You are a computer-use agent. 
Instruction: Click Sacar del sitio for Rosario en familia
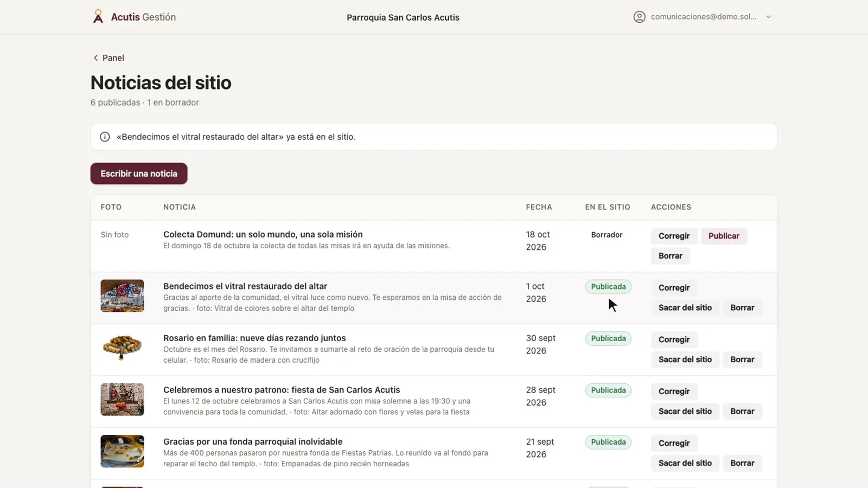click(685, 359)
